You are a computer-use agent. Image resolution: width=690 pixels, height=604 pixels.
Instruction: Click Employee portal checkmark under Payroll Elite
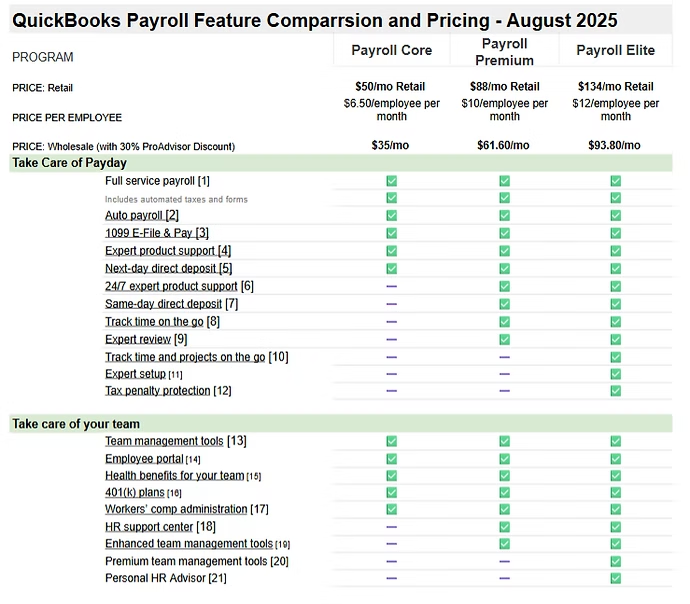point(615,459)
